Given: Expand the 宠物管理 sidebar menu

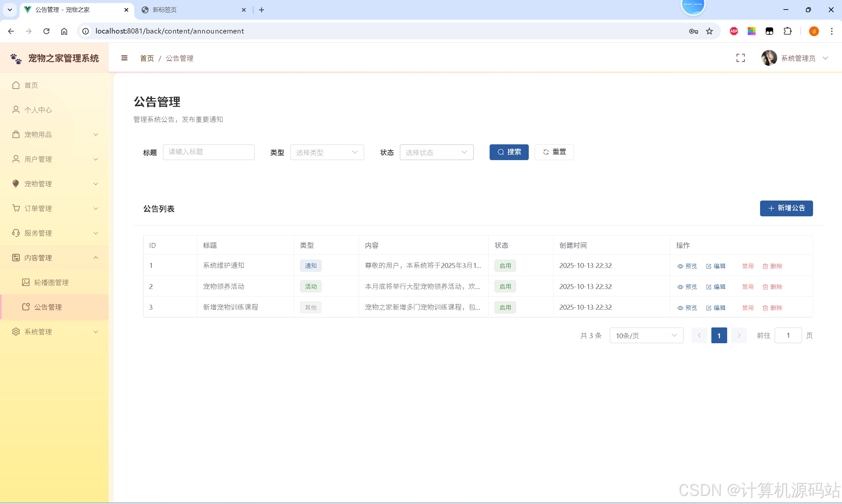Looking at the screenshot, I should (54, 184).
